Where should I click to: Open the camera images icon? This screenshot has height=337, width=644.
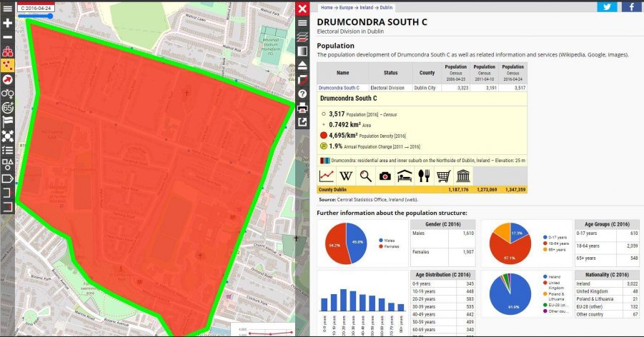click(x=385, y=176)
